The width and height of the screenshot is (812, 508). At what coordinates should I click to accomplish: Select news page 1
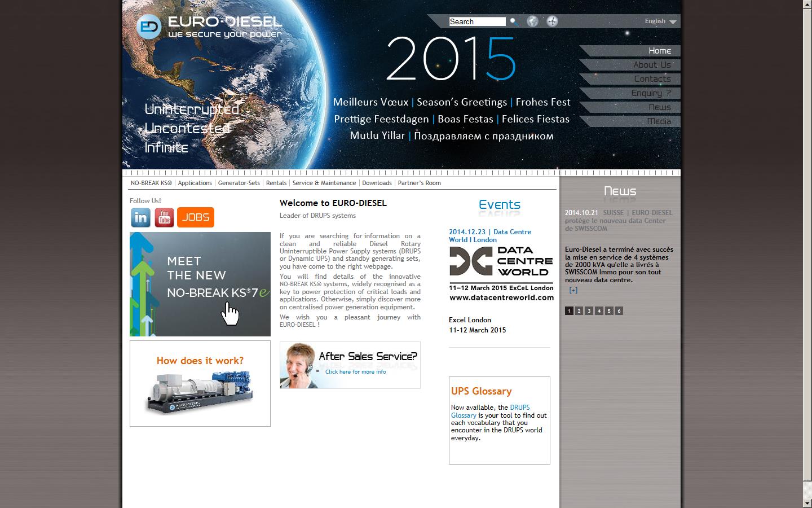pos(569,311)
